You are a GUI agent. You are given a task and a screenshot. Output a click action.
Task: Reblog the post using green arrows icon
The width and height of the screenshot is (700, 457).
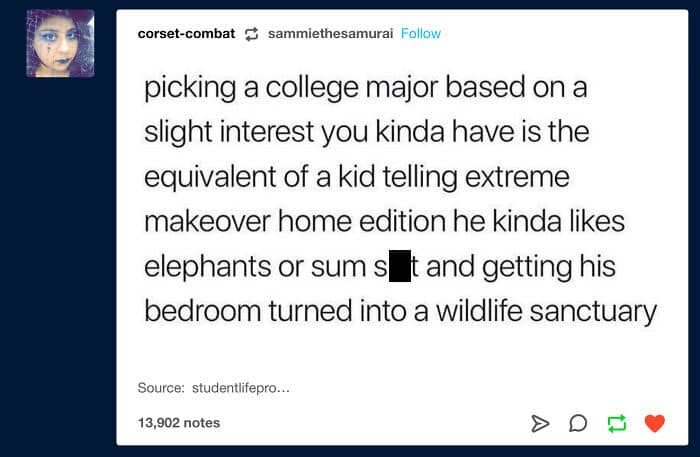[617, 424]
